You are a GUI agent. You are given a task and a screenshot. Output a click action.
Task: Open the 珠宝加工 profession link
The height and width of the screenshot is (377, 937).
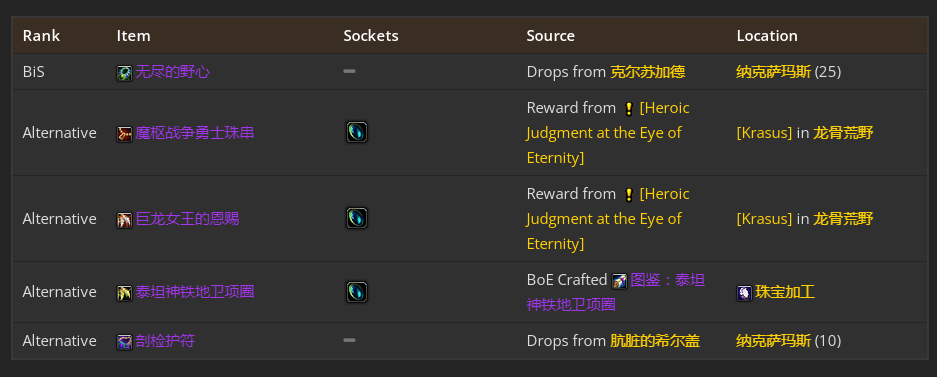point(785,292)
